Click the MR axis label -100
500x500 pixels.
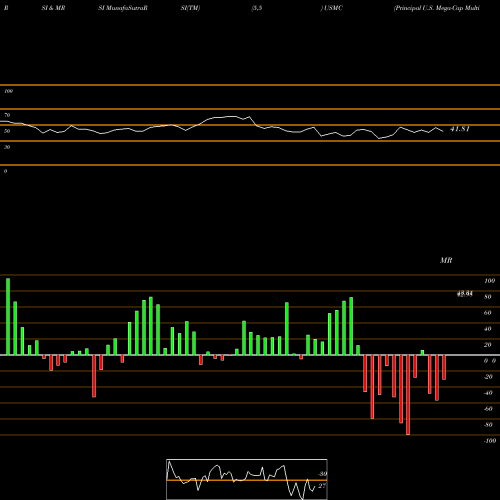[490, 441]
